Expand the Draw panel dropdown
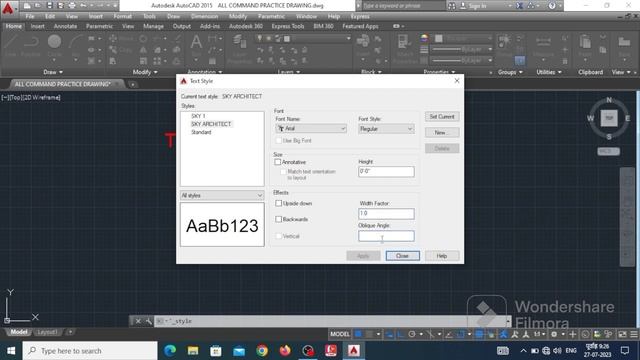Image resolution: width=640 pixels, height=360 pixels. coord(53,72)
